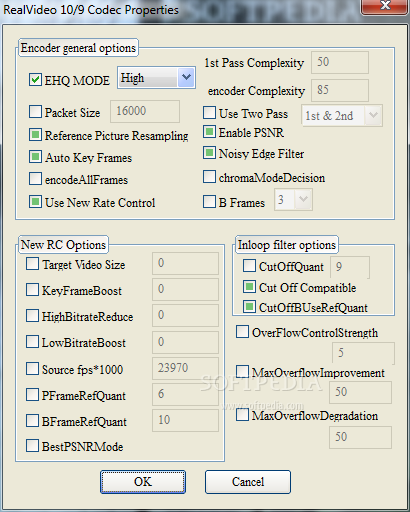
Task: Enable encodeAllFrames checkbox
Action: [x=35, y=179]
